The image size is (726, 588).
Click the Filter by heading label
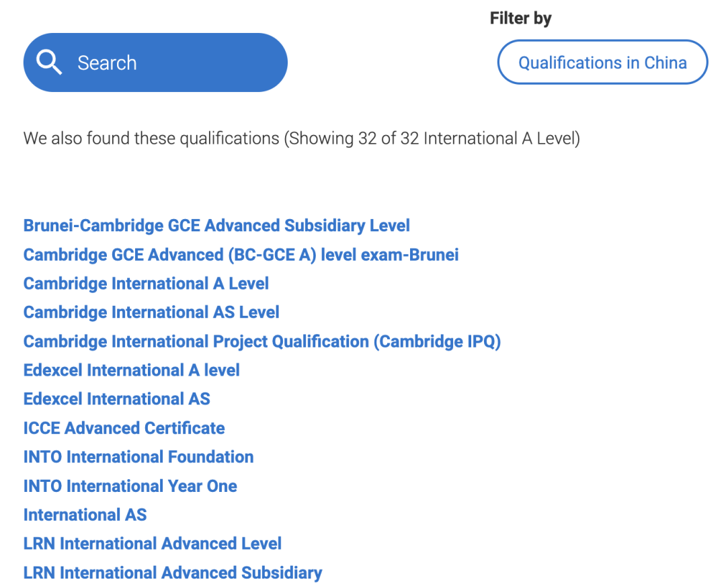point(520,19)
